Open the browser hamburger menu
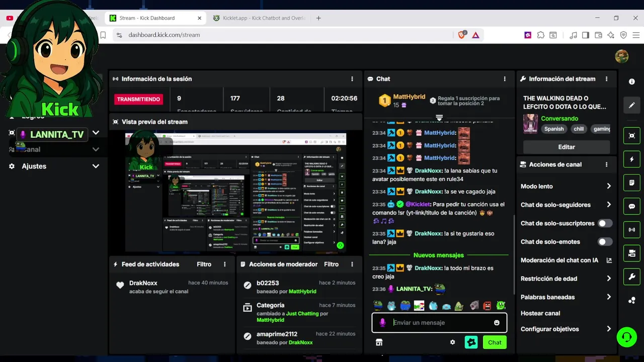The image size is (644, 362). pos(635,35)
